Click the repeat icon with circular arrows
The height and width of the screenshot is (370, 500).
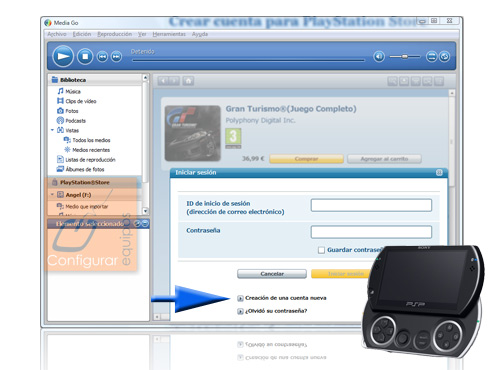coord(444,56)
